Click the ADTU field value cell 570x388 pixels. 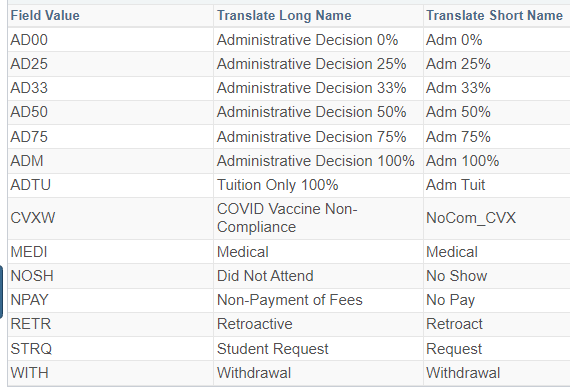(x=31, y=185)
